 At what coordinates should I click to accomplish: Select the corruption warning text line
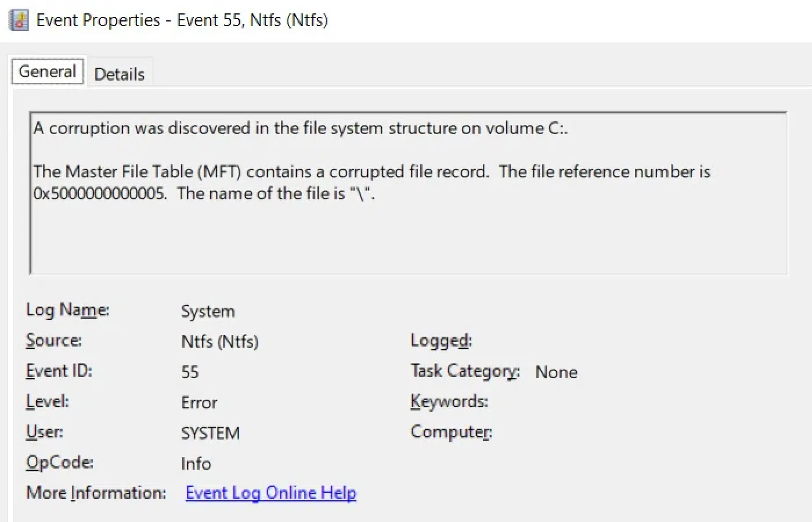coord(301,128)
